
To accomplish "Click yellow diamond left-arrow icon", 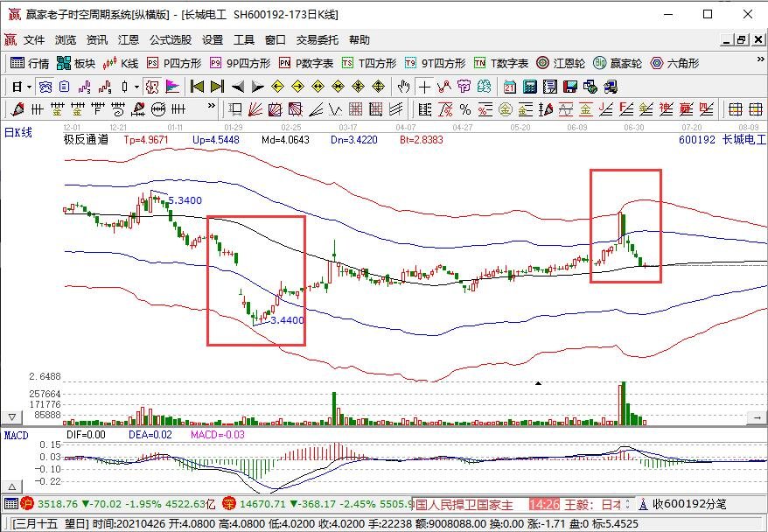I will tap(277, 87).
